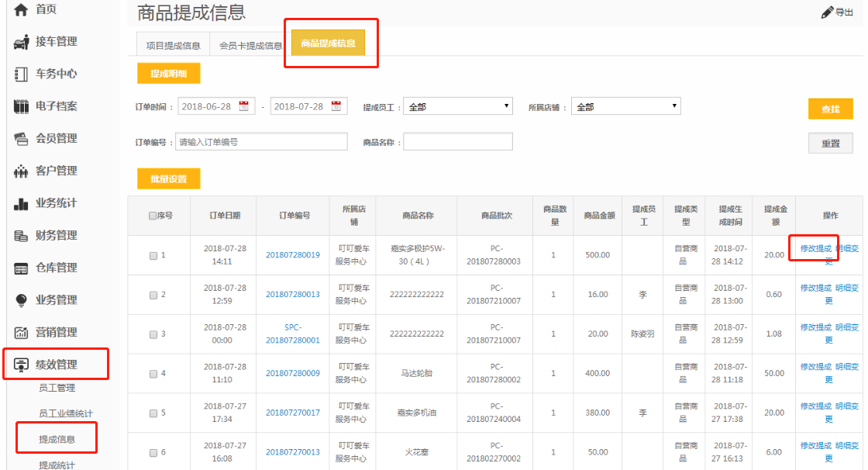Click the home icon beside 首页
Screen dimensions: 868x470
pos(21,10)
